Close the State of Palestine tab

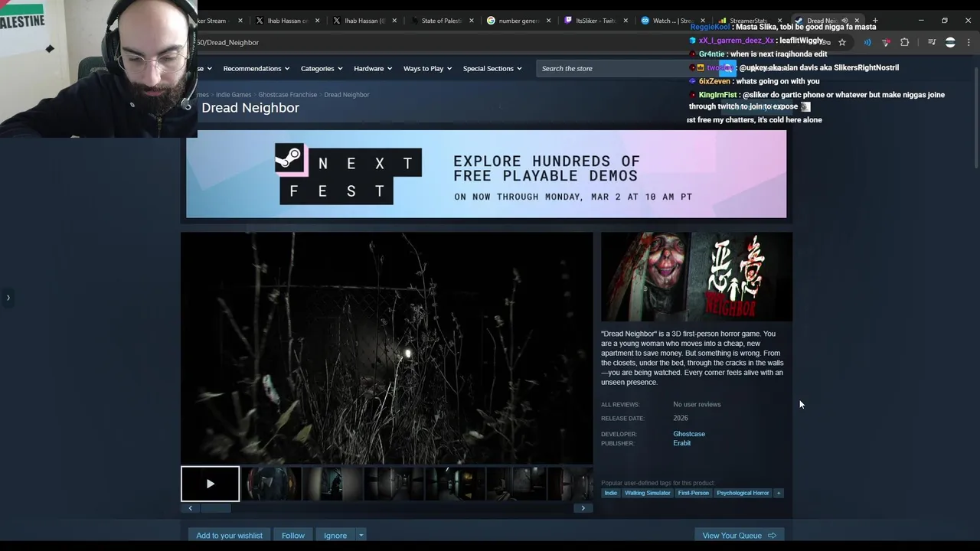(472, 21)
